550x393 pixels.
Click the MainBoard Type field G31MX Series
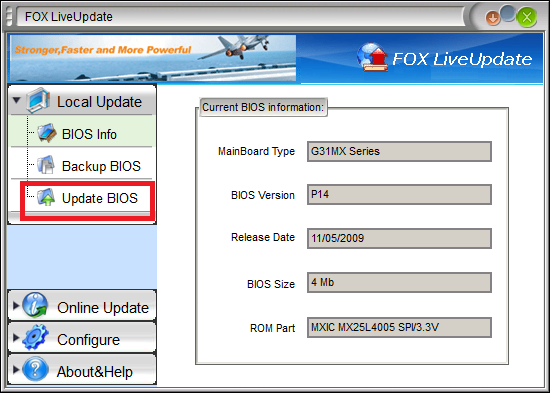click(399, 152)
